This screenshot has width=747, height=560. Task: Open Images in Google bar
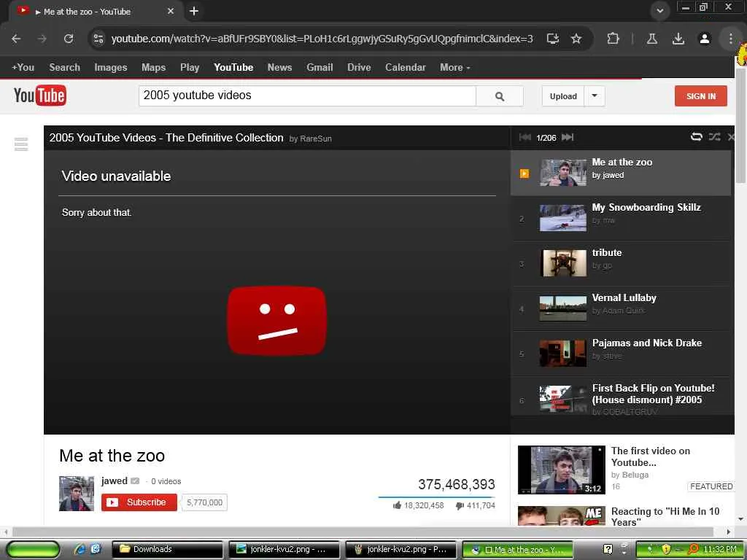click(x=111, y=68)
